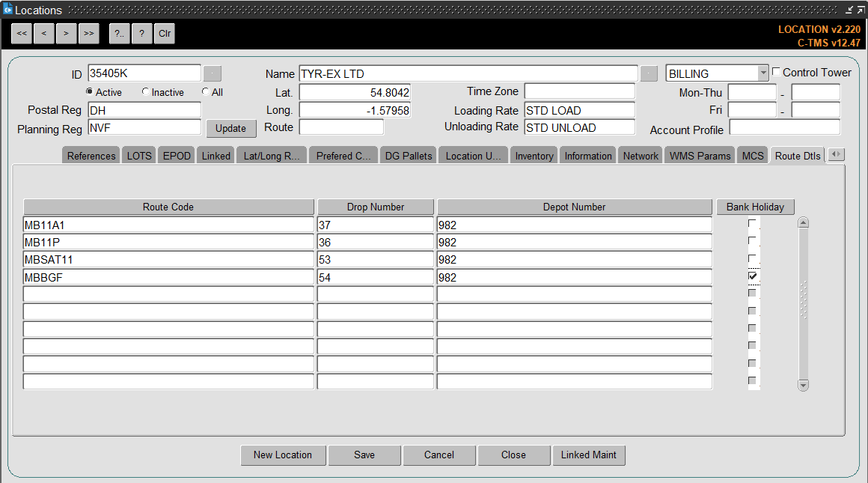Open the BILLING dropdown list
Viewport: 868px width, 483px height.
click(x=762, y=73)
